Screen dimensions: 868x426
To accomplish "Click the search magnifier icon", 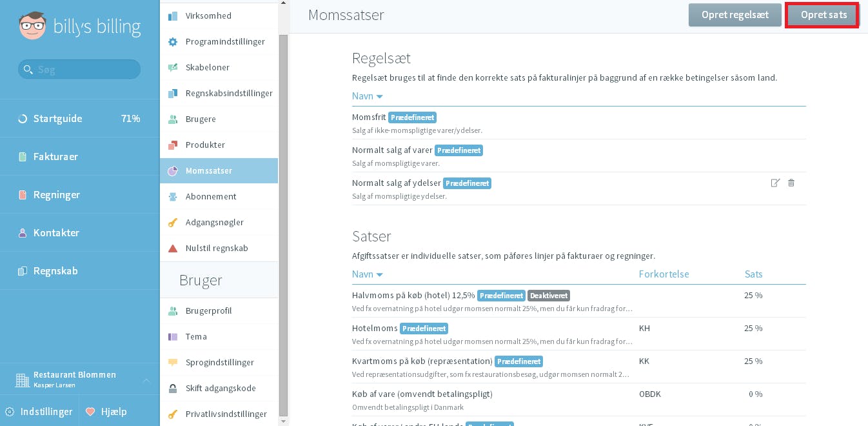I will [x=27, y=70].
